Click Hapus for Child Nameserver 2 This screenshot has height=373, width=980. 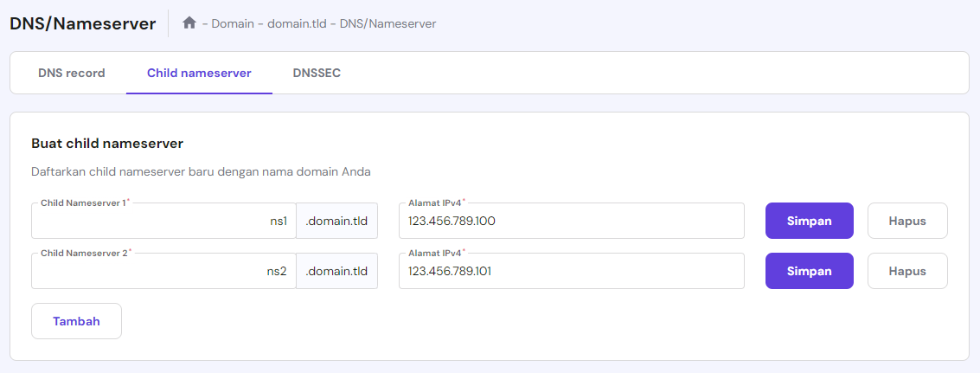click(x=907, y=271)
